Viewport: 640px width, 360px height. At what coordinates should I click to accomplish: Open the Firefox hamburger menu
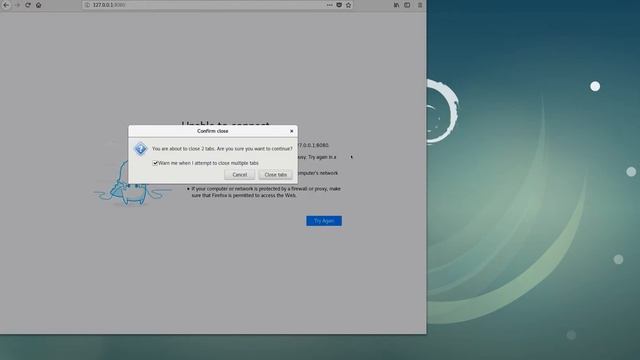click(x=420, y=5)
